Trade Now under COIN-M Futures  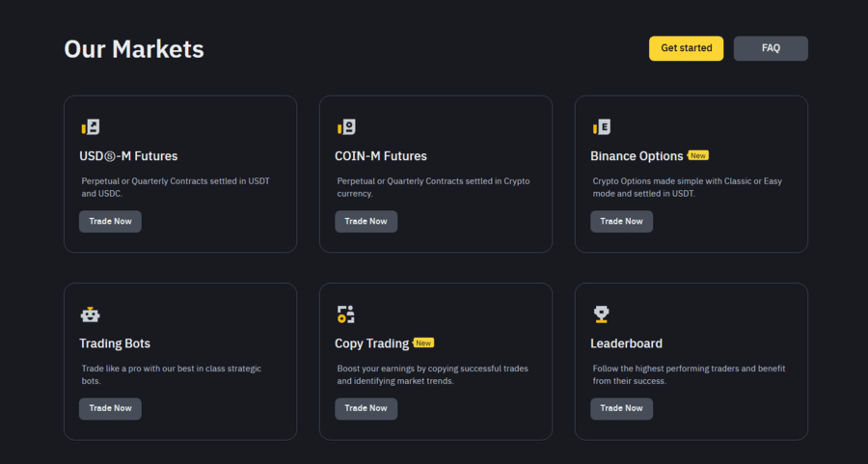(366, 222)
